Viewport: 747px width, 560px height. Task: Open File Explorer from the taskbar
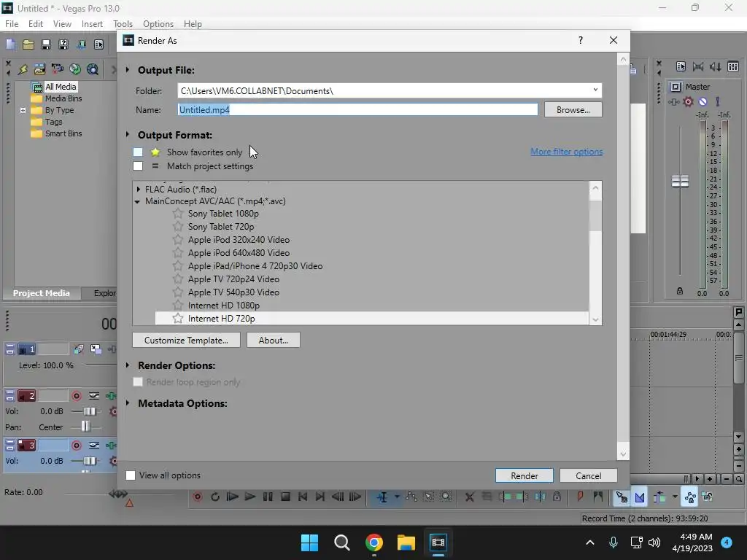tap(406, 542)
